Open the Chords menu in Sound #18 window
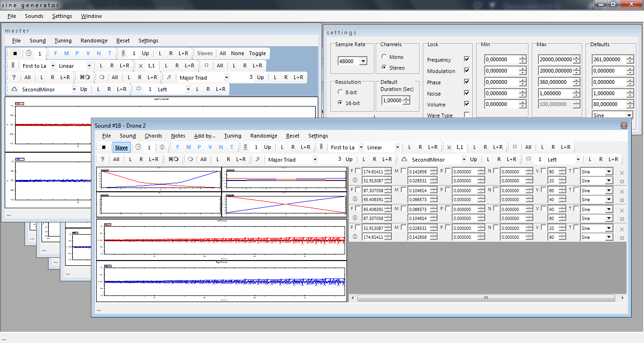Image resolution: width=644 pixels, height=343 pixels. coord(154,136)
